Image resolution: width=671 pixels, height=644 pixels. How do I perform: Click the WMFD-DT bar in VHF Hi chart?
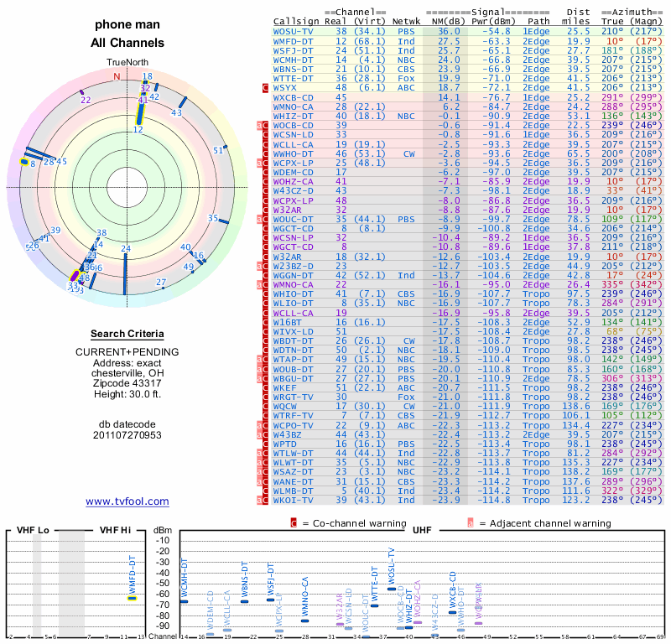tap(132, 597)
